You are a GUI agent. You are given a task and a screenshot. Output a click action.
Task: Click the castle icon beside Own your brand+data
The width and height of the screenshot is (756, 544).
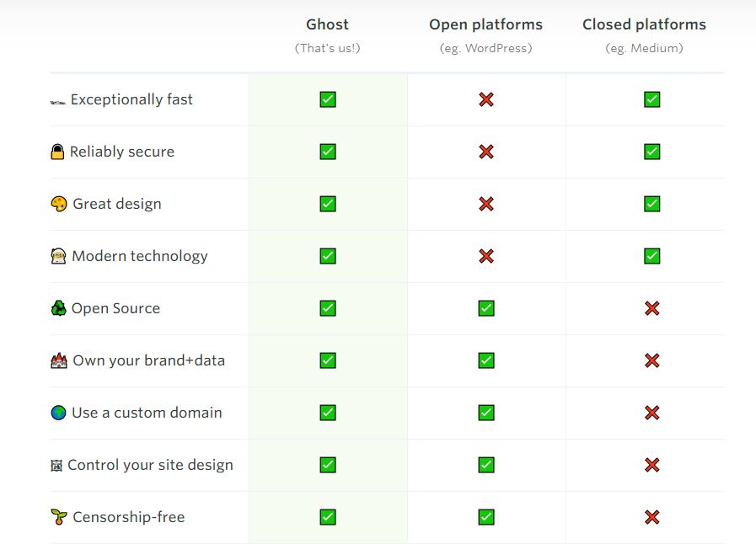[x=59, y=360]
